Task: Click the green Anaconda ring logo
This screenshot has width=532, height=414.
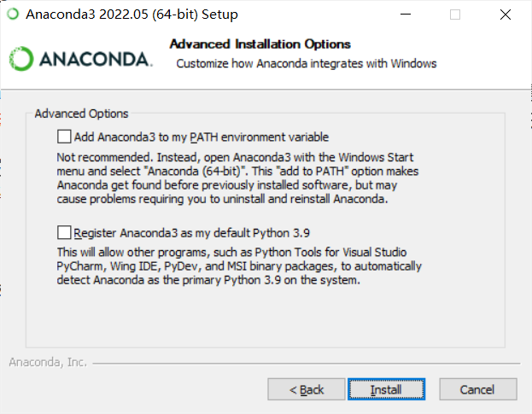Action: (21, 58)
